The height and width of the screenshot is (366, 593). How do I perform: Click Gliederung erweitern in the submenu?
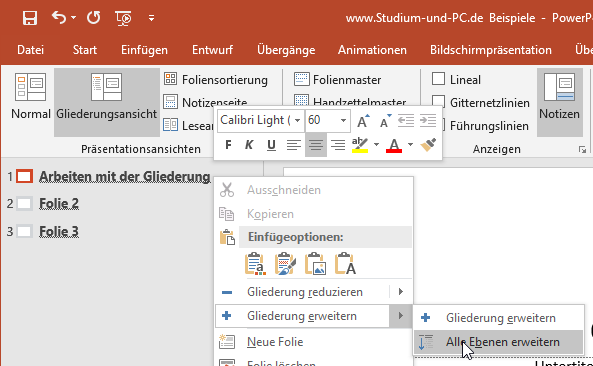[499, 318]
